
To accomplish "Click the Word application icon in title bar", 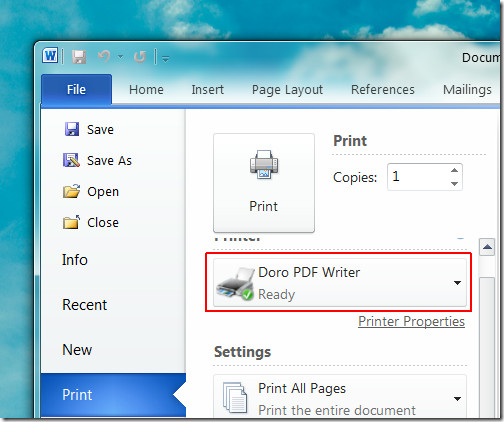I will (50, 55).
